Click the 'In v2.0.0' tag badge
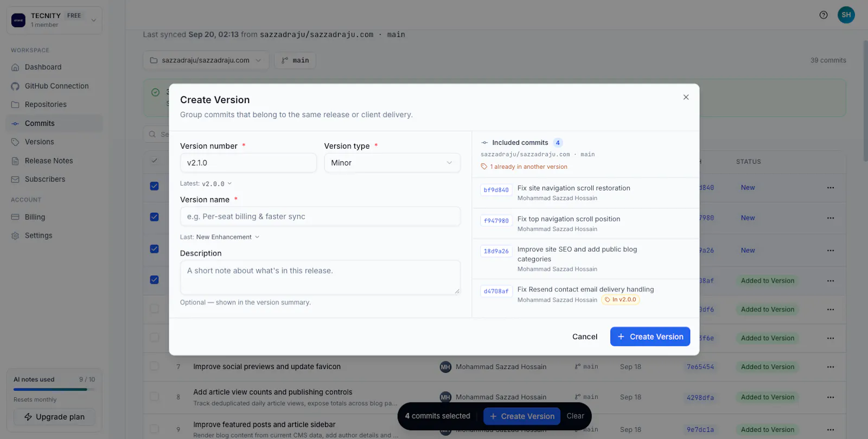This screenshot has height=439, width=868. [621, 300]
